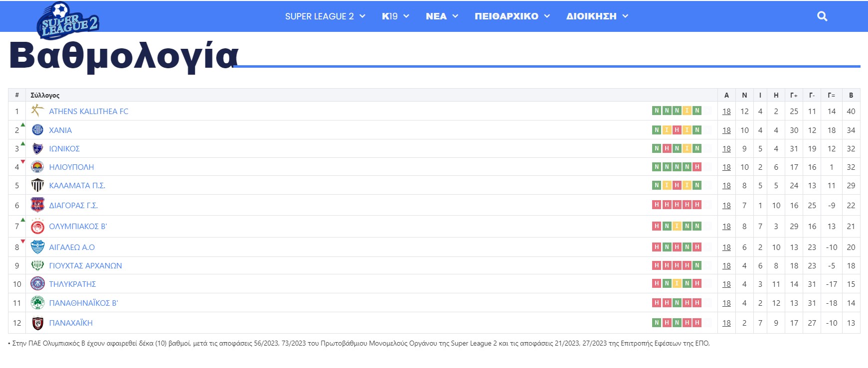Image resolution: width=868 pixels, height=368 pixels.
Task: Sort by the Γ= goal difference column header
Action: (832, 95)
